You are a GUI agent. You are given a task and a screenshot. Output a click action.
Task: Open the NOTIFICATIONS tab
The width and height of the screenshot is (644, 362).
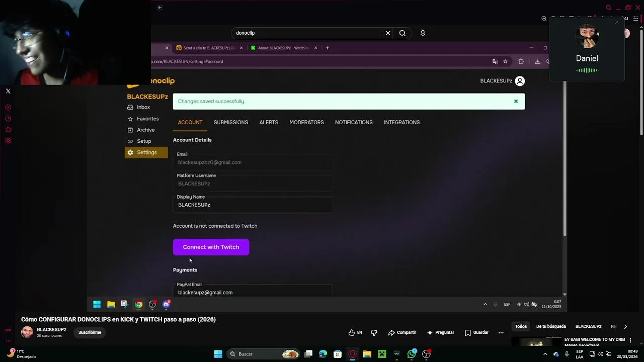pyautogui.click(x=354, y=122)
